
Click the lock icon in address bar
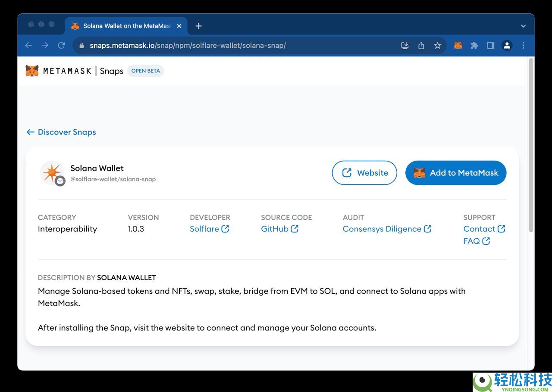82,45
